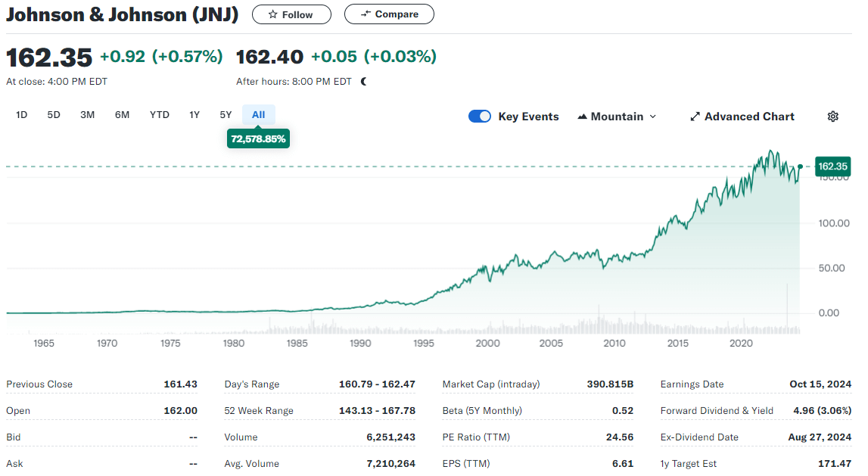Click Avg. Volume value 7,210,264
Screen dimensions: 868x476
(x=390, y=464)
